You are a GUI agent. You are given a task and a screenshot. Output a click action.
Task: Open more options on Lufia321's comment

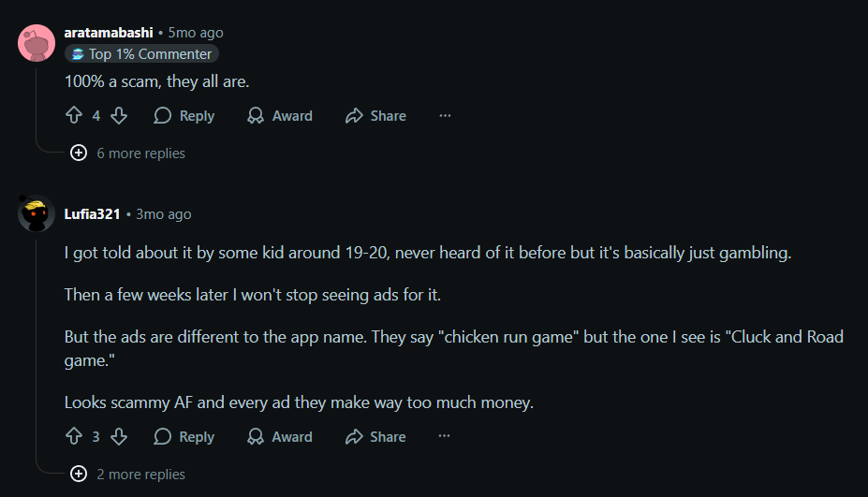pyautogui.click(x=445, y=437)
